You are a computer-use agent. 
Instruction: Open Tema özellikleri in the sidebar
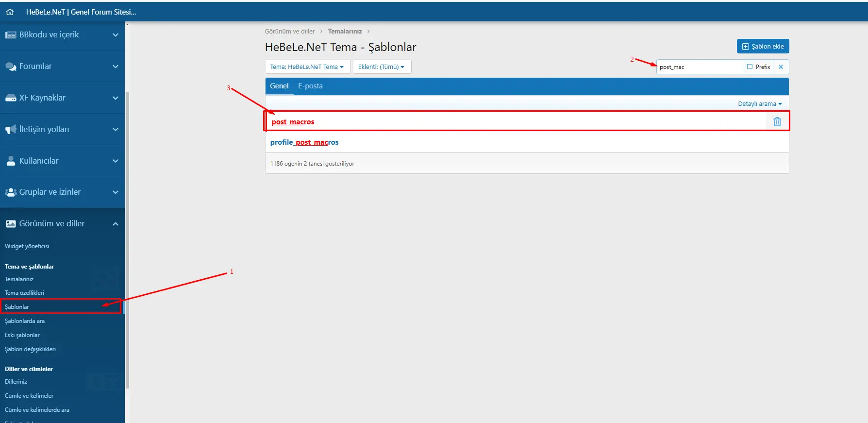click(24, 293)
